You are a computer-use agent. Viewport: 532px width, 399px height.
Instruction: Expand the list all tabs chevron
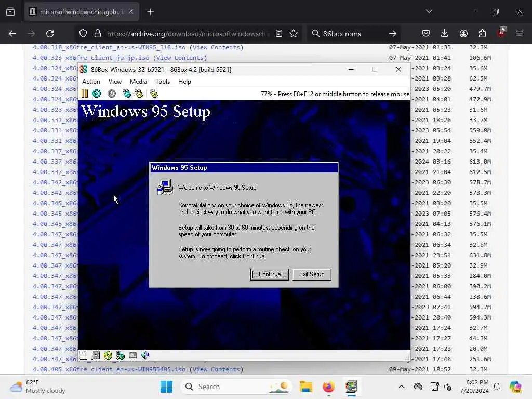coord(429,12)
